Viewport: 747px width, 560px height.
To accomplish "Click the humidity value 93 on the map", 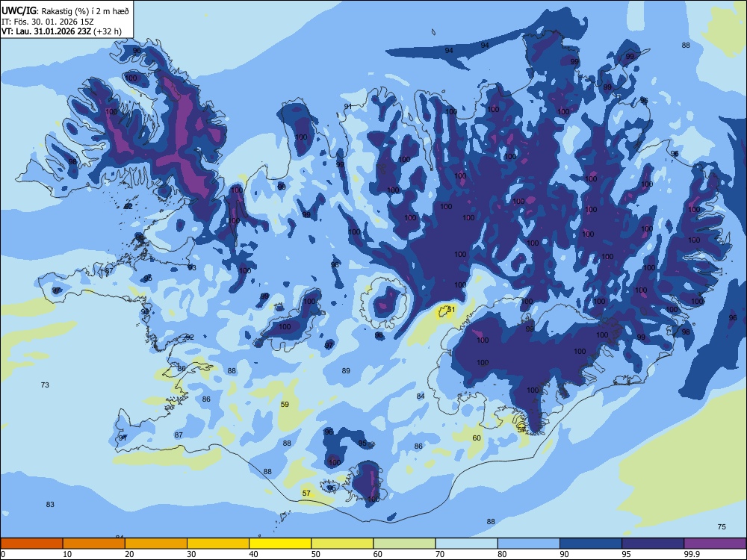I will 192,267.
